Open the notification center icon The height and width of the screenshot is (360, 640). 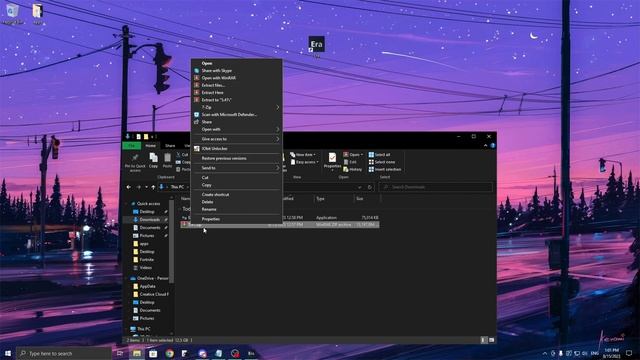click(x=629, y=353)
